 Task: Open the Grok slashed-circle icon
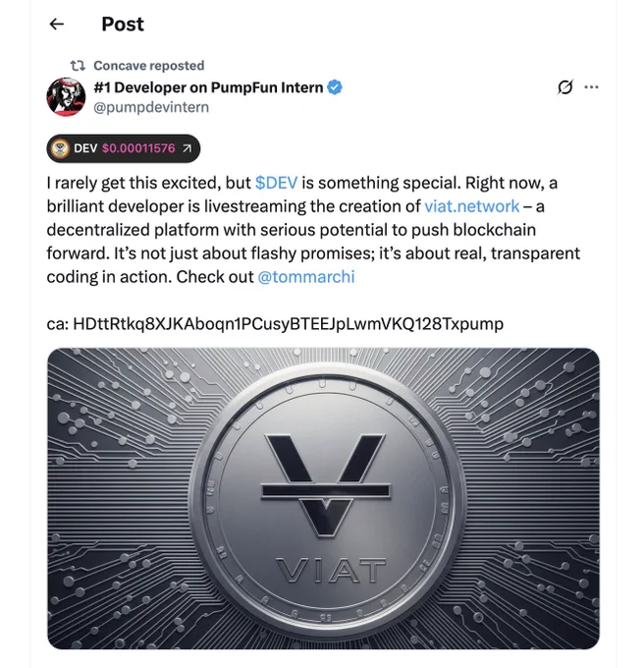(564, 87)
